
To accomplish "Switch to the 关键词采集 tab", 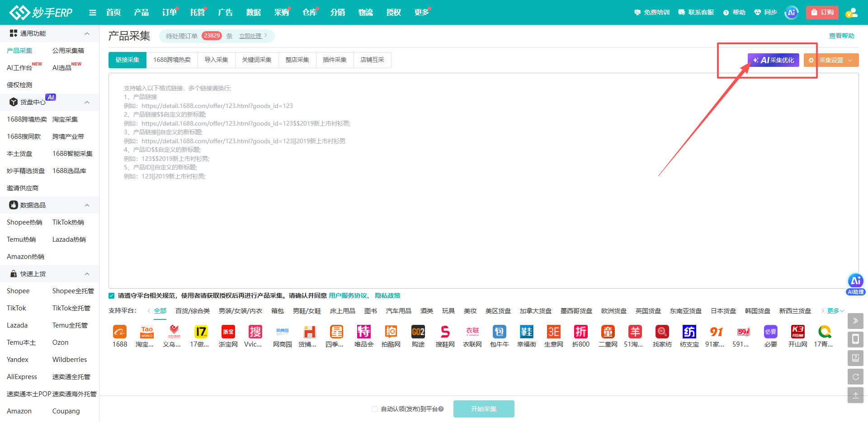I will coord(257,60).
